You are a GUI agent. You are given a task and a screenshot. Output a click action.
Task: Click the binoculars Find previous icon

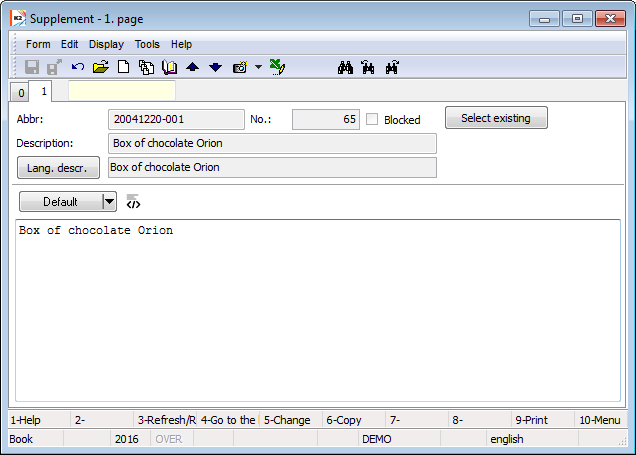368,67
